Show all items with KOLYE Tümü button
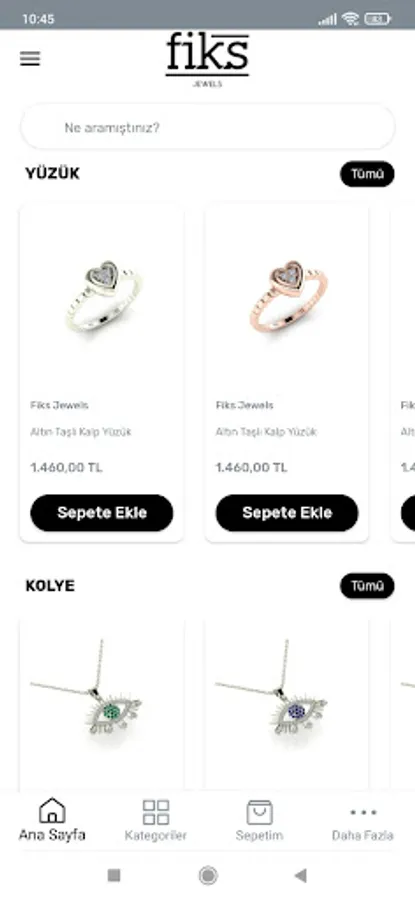This screenshot has width=415, height=900. pos(367,586)
